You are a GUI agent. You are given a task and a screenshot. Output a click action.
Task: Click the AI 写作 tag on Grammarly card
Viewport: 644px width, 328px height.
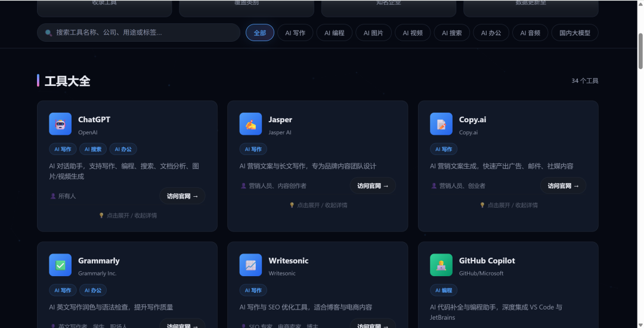63,290
